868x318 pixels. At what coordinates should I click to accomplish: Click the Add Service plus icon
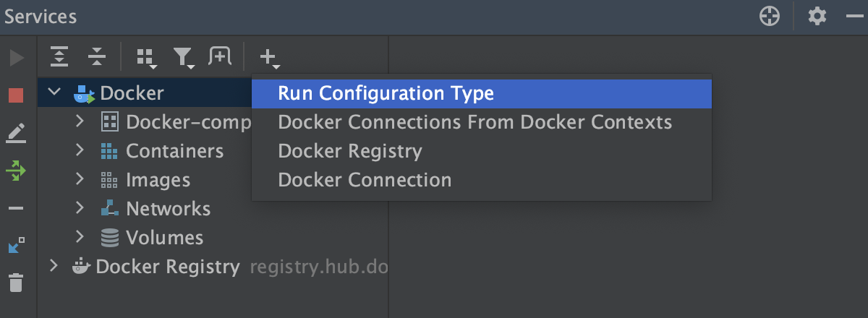pos(269,57)
